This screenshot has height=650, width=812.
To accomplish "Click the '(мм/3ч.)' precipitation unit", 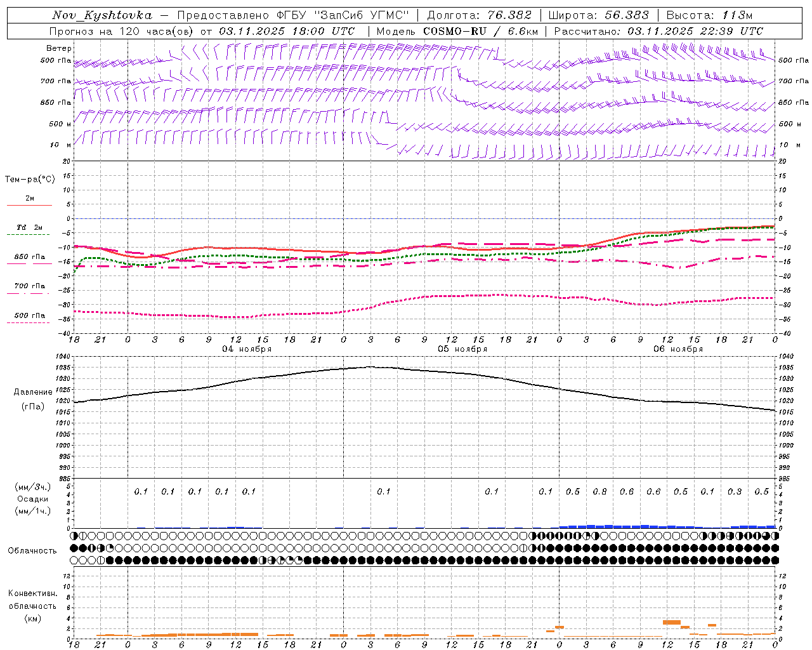I will tap(33, 487).
